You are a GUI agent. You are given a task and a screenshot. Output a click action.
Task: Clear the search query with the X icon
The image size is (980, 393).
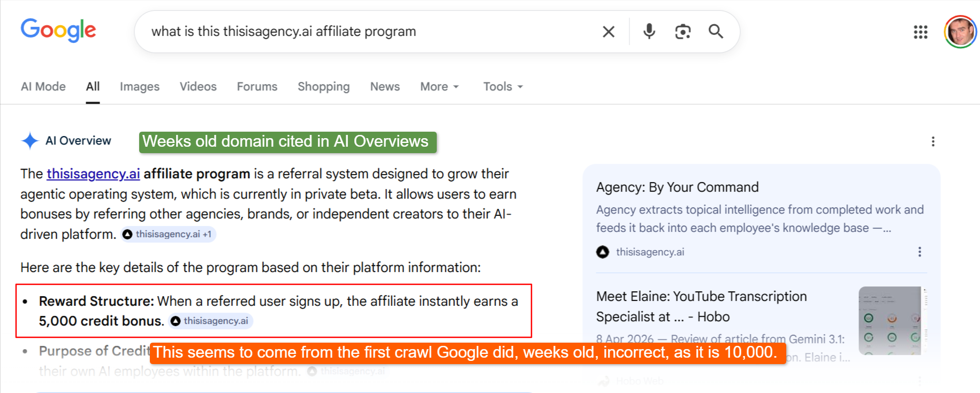[609, 32]
